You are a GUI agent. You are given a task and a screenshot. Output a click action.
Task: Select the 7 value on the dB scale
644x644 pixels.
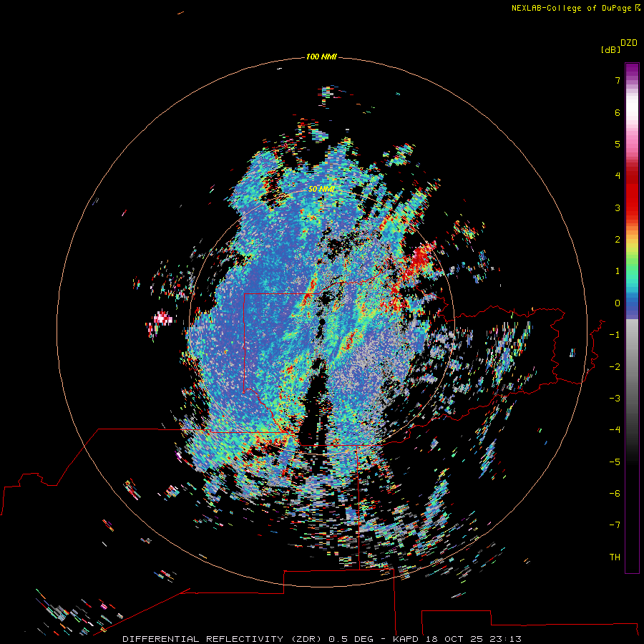[x=618, y=80]
